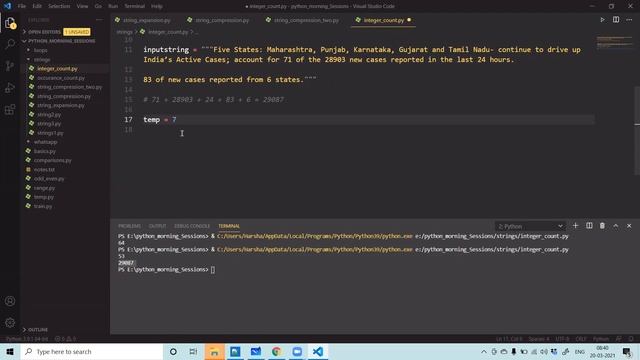
Task: Split the terminal panel
Action: (x=589, y=226)
